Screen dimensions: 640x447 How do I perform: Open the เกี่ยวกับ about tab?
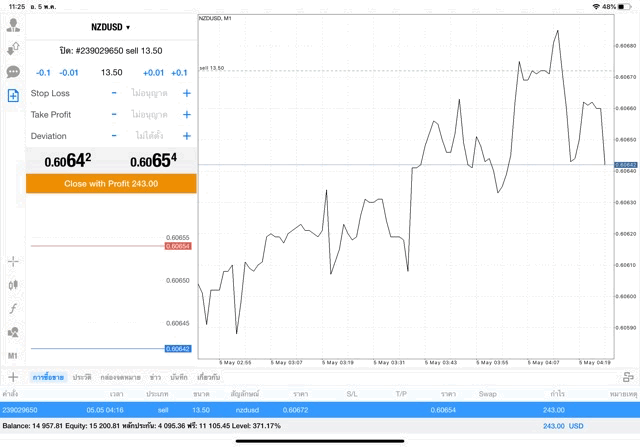(x=209, y=377)
